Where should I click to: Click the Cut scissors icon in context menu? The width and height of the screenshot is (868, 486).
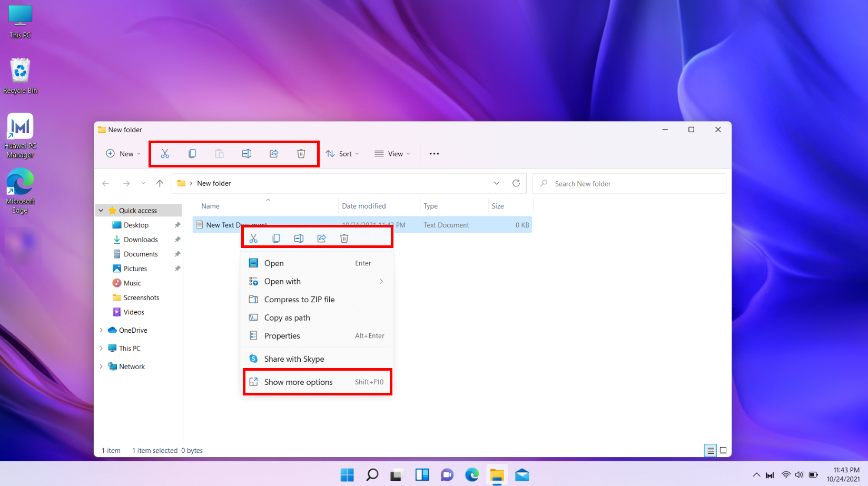253,239
